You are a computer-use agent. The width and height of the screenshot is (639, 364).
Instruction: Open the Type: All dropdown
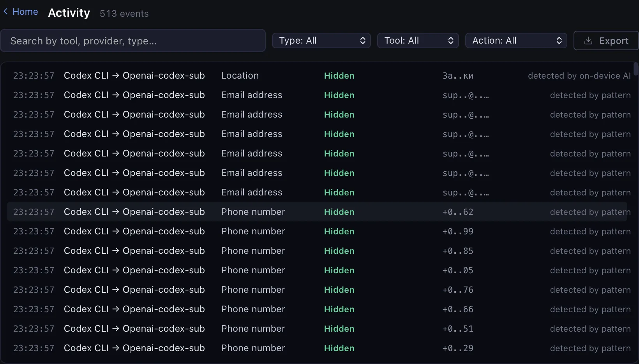coord(321,40)
